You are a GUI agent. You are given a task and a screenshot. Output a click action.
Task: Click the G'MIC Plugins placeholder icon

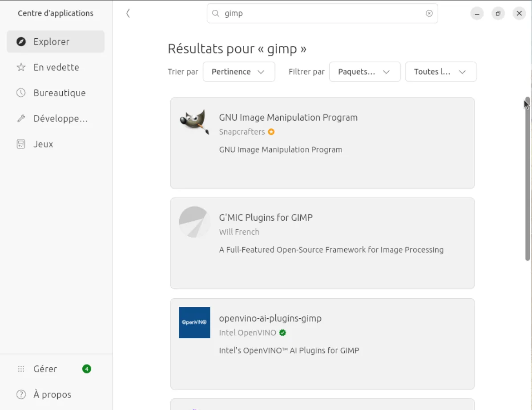point(194,222)
